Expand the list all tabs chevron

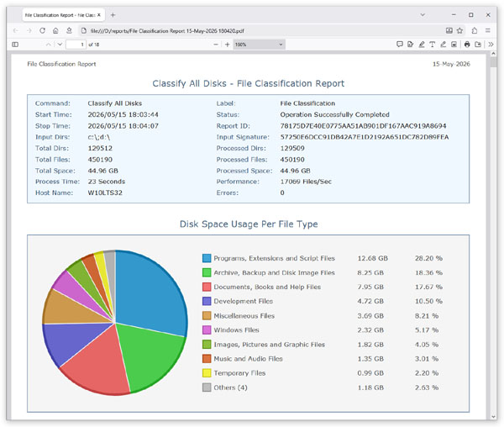tap(423, 15)
